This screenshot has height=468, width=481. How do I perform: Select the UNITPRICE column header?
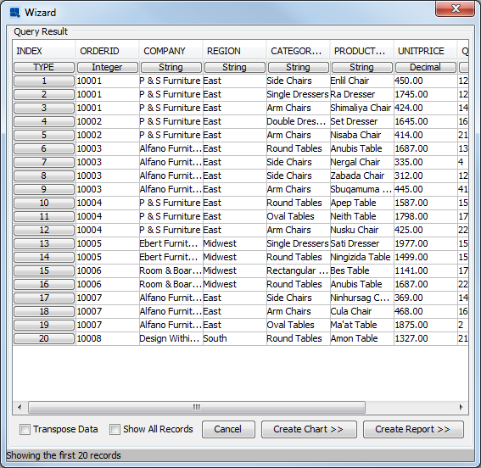pyautogui.click(x=425, y=51)
